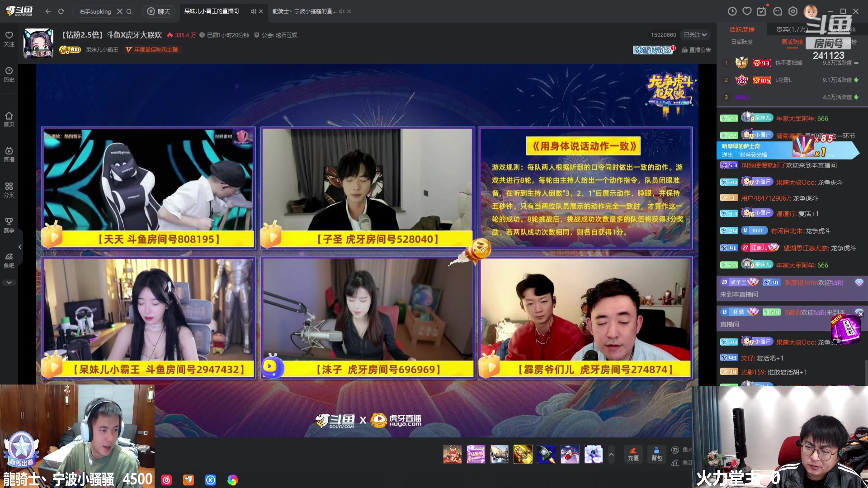Close the 呆妹儿小霸王的直播间 tab
This screenshot has width=868, height=488.
coord(261,11)
